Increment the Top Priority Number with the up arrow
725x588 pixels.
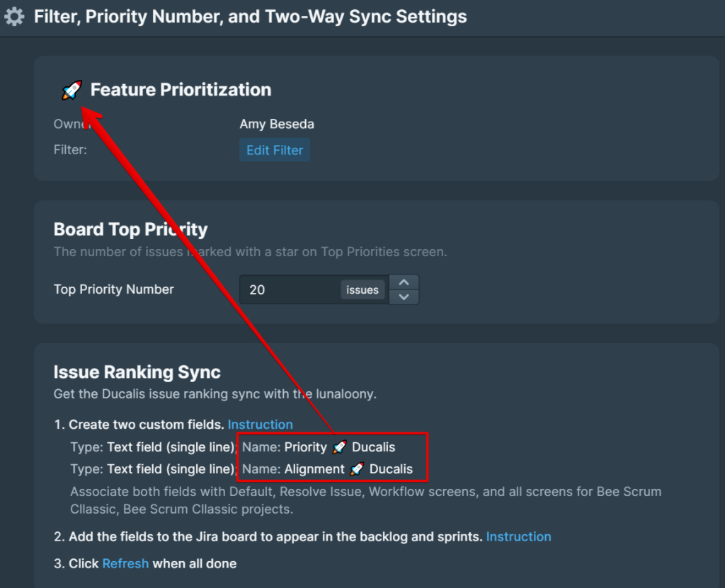404,282
